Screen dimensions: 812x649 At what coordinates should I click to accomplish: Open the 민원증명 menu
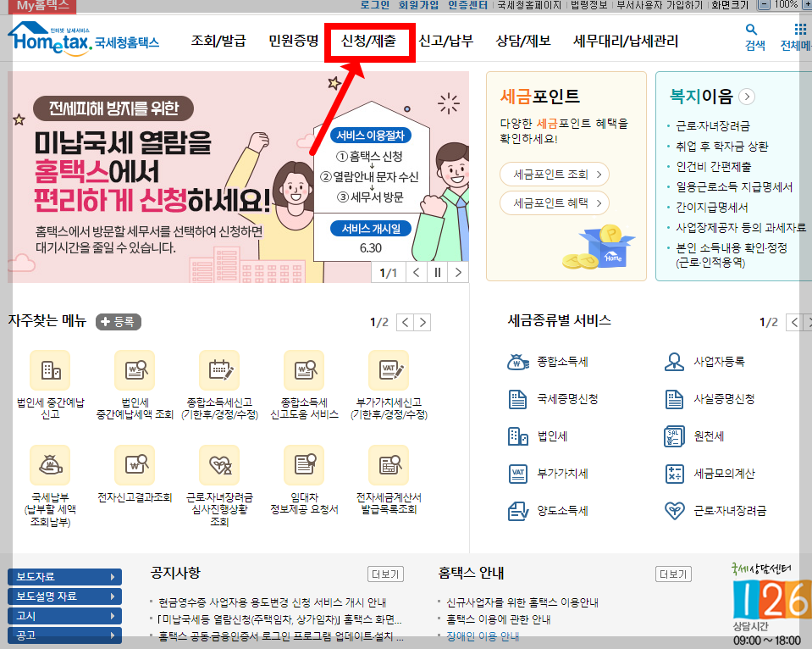tap(294, 41)
